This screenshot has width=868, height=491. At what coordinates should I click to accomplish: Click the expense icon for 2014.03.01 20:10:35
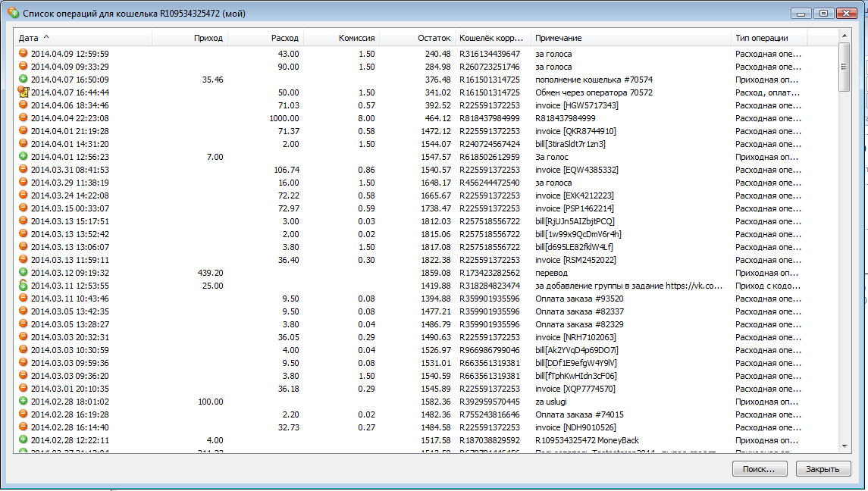pos(23,388)
